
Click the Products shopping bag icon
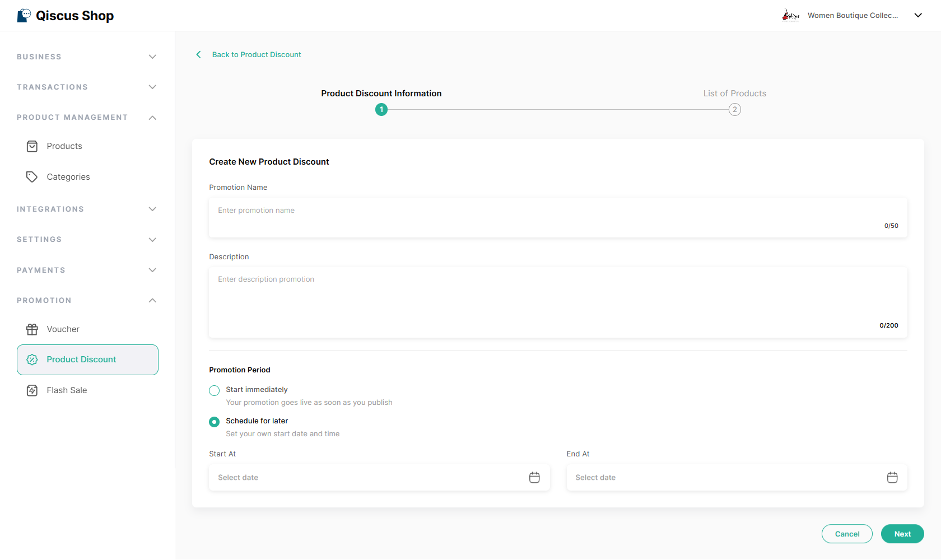point(32,146)
